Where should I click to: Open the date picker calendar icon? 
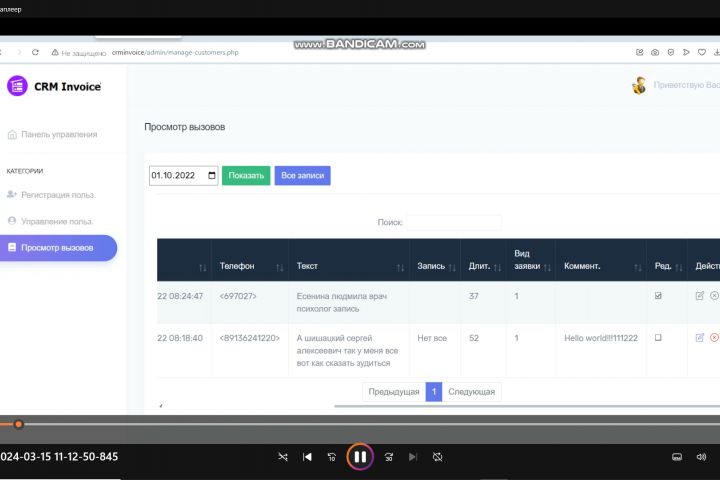click(212, 175)
